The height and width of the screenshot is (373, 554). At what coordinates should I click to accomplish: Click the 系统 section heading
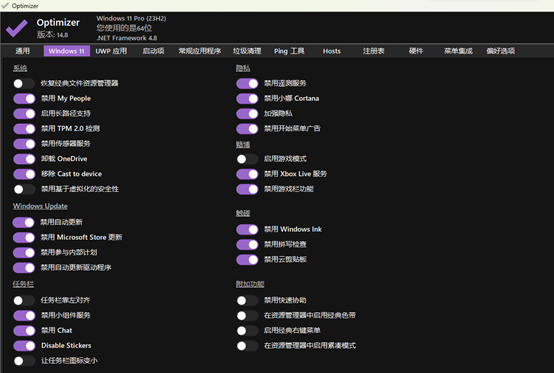20,68
